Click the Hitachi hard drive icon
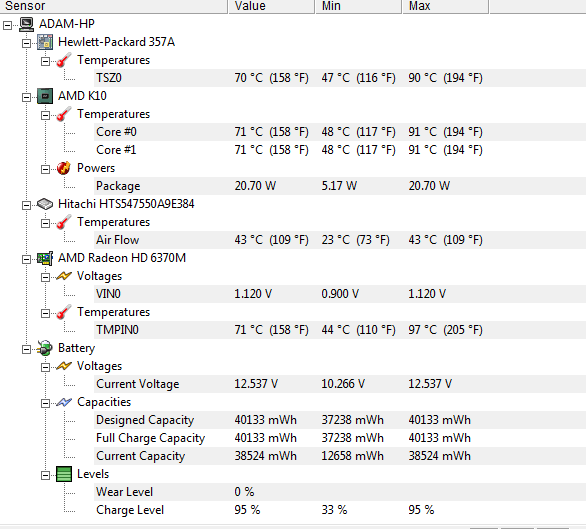The image size is (588, 529). (x=45, y=204)
